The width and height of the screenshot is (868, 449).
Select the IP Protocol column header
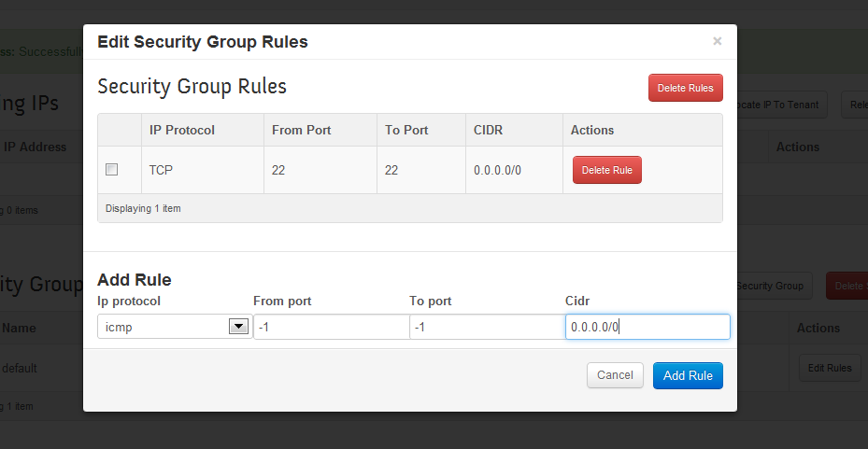coord(182,130)
